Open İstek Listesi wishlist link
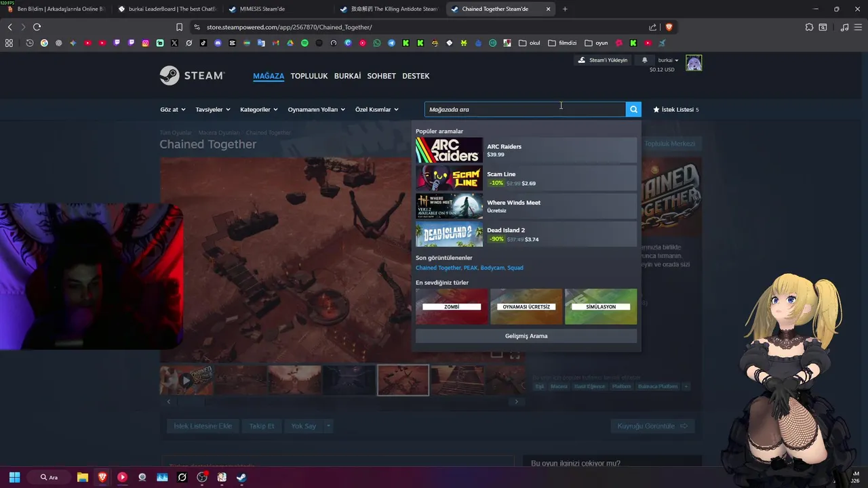Viewport: 868px width, 488px height. tap(675, 109)
